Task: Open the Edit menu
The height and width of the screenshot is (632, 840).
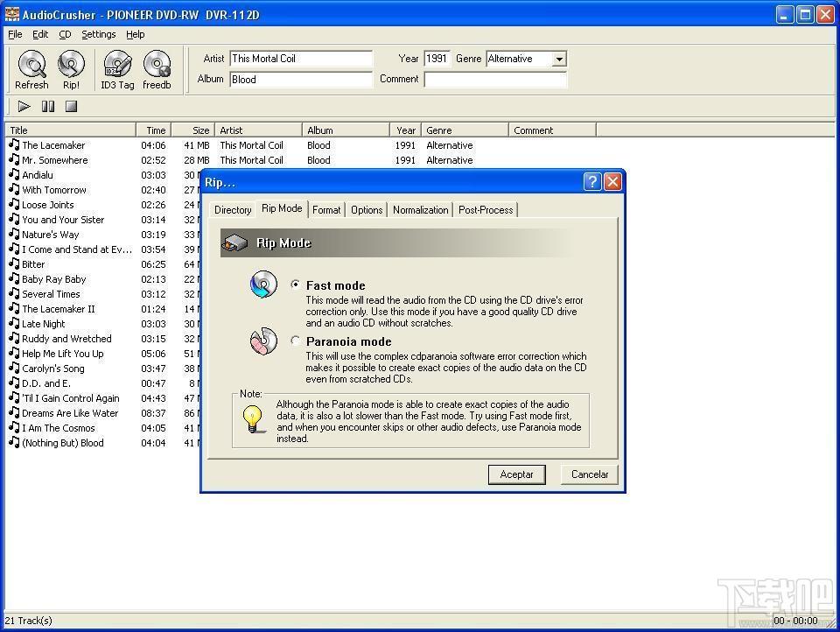Action: pyautogui.click(x=40, y=34)
